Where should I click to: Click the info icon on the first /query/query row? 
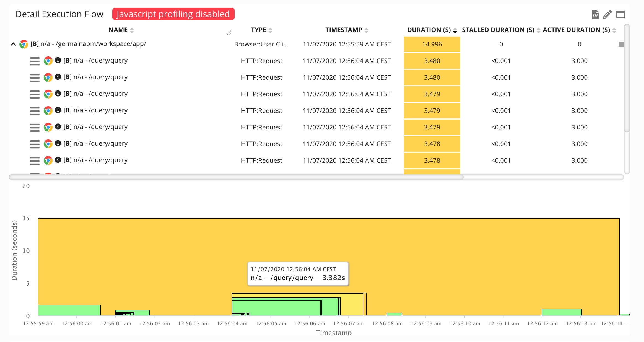tap(58, 60)
